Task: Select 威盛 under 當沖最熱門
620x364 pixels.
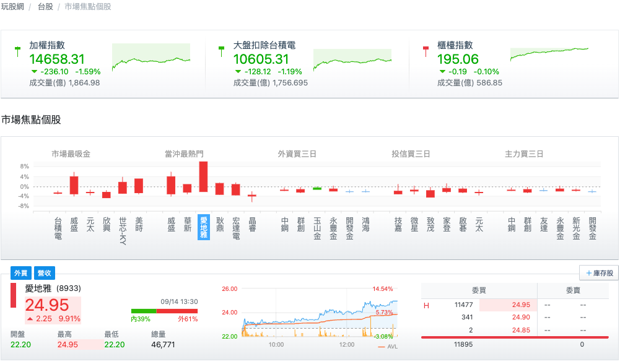Action: tap(171, 225)
